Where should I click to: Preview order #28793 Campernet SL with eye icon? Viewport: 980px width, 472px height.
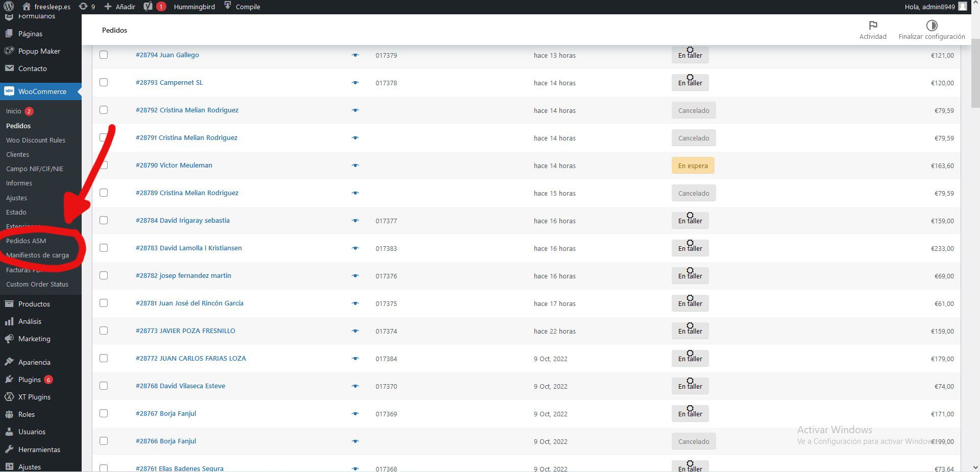355,83
